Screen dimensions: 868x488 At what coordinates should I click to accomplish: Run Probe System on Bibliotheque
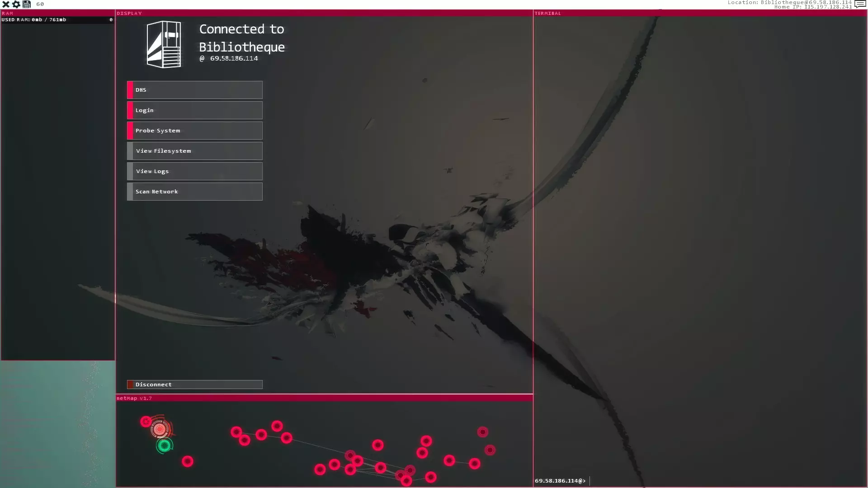195,131
